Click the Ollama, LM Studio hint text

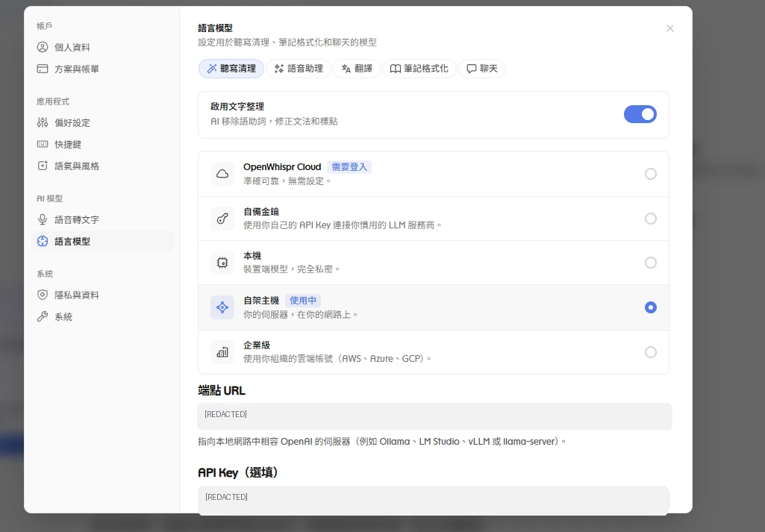coord(382,442)
